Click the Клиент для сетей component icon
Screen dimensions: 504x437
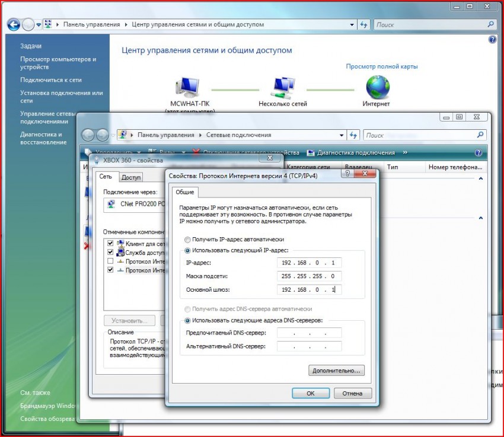[x=120, y=243]
